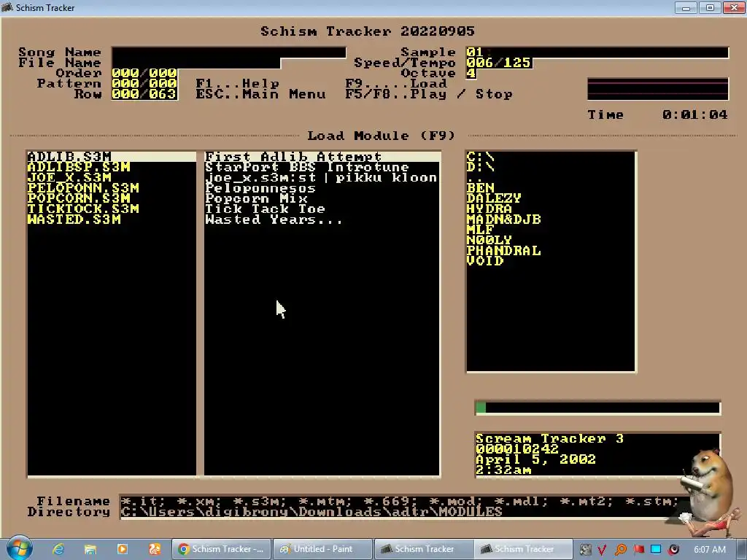The image size is (747, 560).
Task: Switch to first Schism Tracker taskbar button
Action: 424,549
